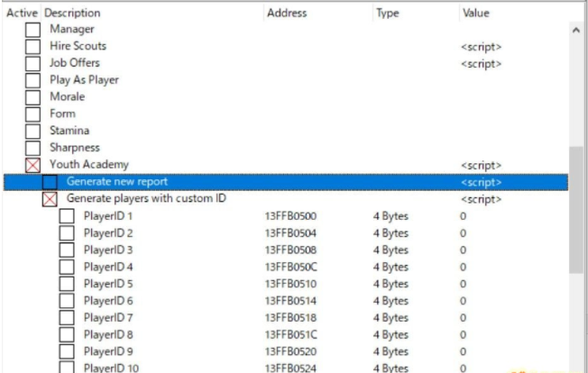Click the vertical scrollbar thumb

coord(576,210)
